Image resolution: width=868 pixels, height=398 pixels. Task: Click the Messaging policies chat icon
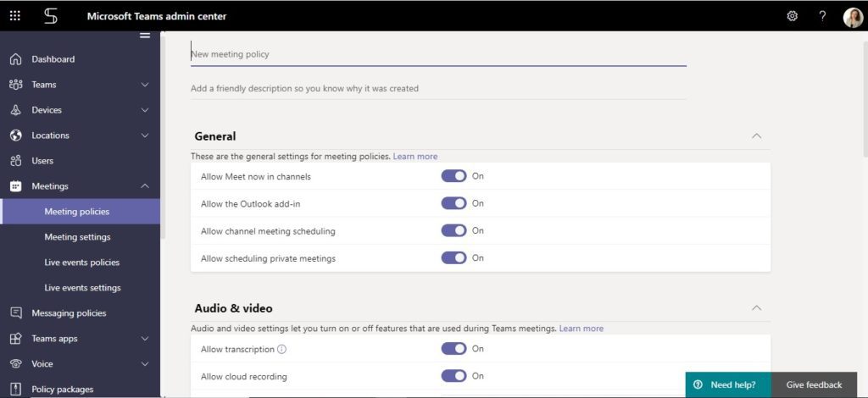tap(16, 312)
